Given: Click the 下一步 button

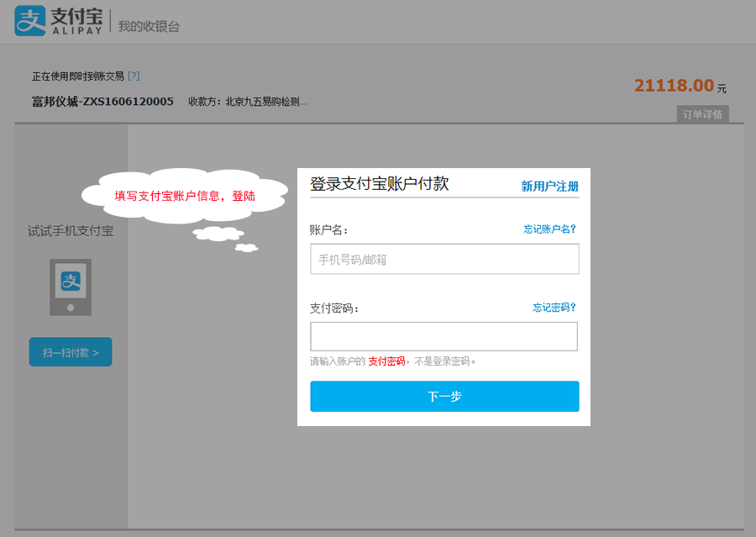Looking at the screenshot, I should point(444,396).
